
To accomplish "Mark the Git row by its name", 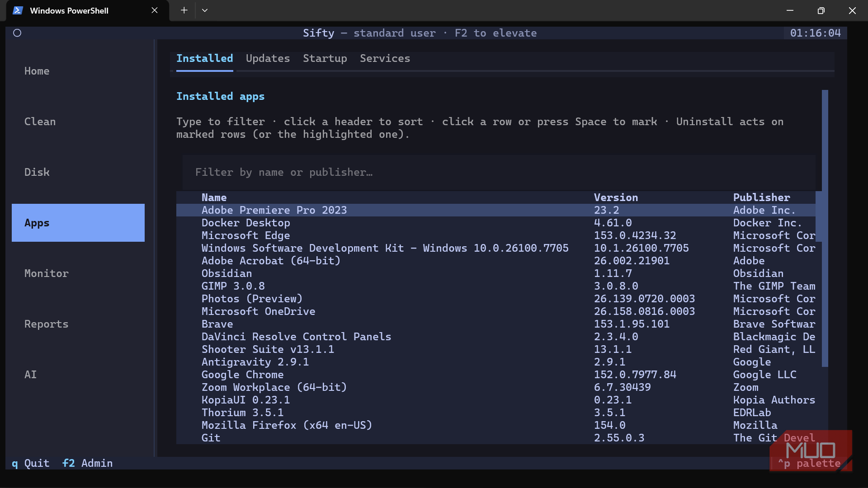I will point(211,438).
